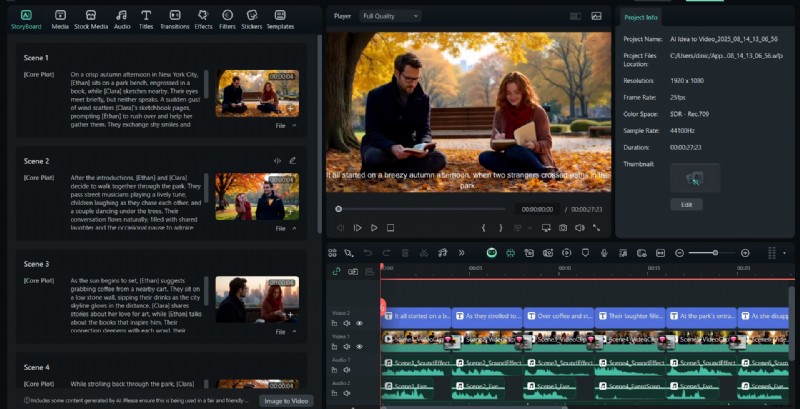Go to the Effects tab

point(203,19)
